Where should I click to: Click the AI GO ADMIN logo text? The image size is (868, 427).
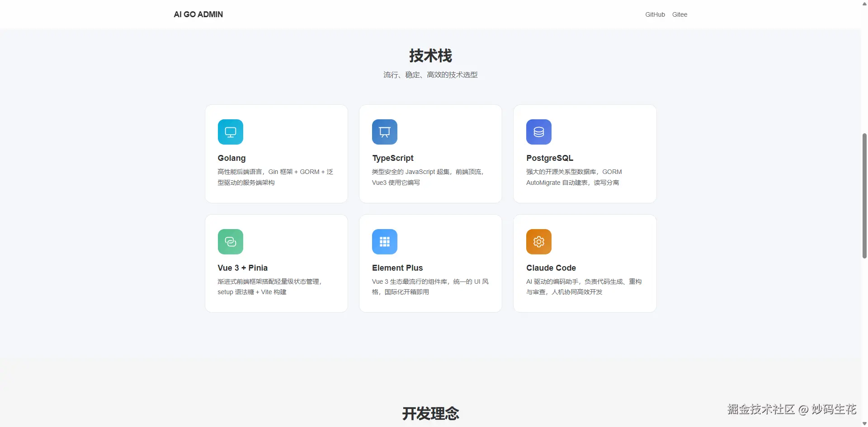pyautogui.click(x=198, y=14)
